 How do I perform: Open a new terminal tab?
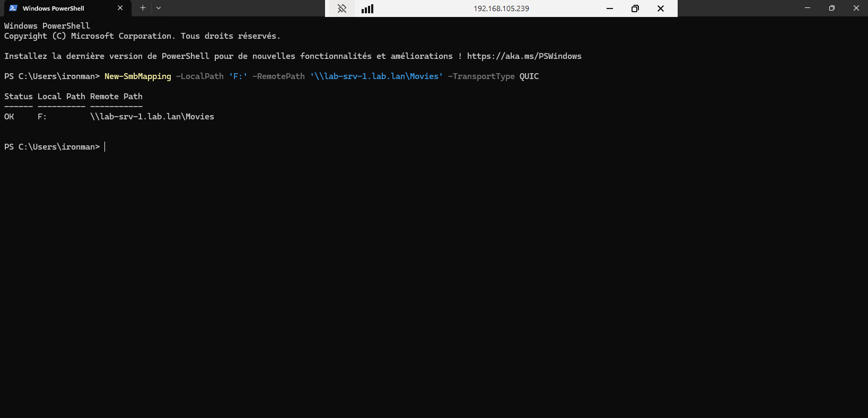(x=143, y=8)
